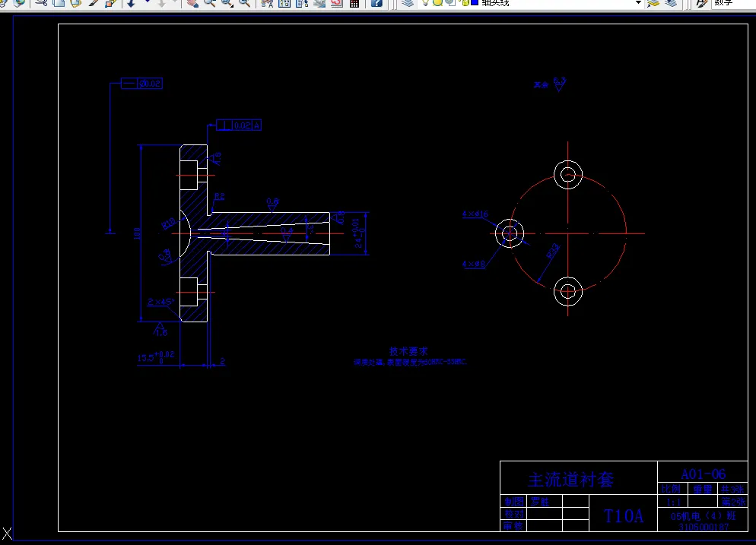Select the 13.5 toleranced dimension
Screen dimensions: 756x545
pyautogui.click(x=155, y=357)
